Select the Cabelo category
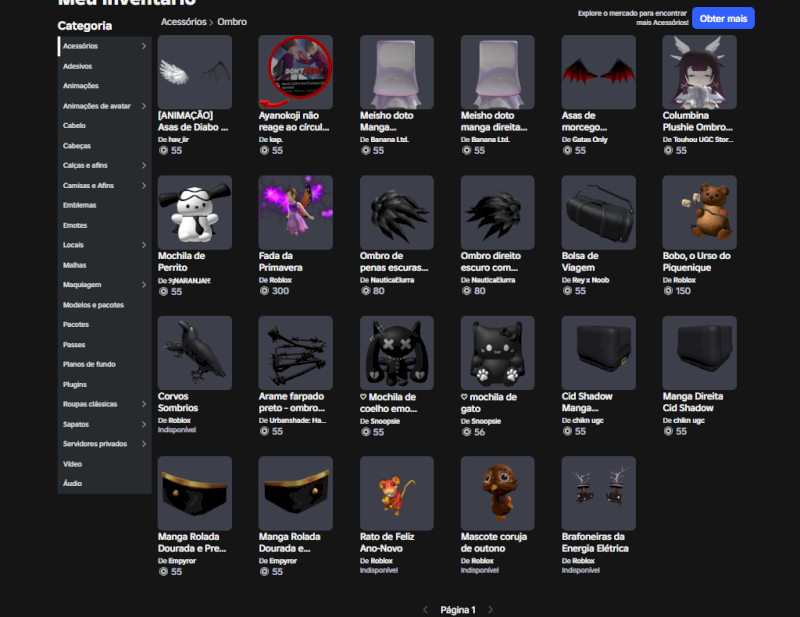 pos(105,126)
